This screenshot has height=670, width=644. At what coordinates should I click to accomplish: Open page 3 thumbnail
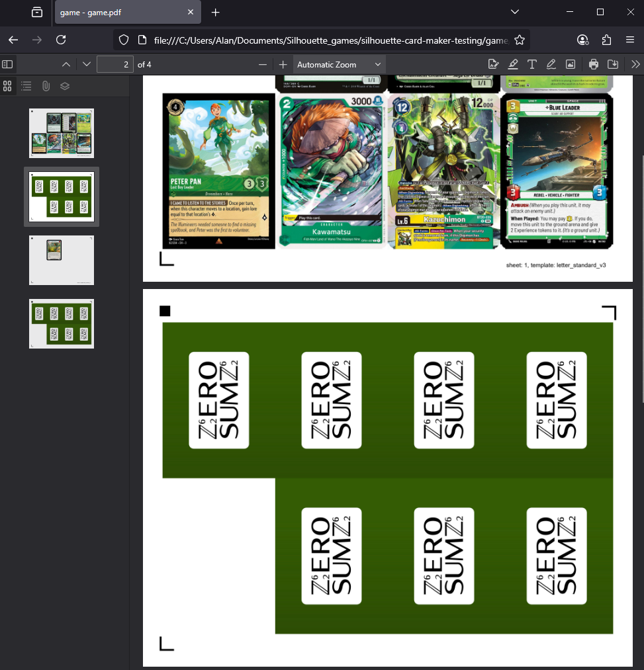[x=62, y=260]
